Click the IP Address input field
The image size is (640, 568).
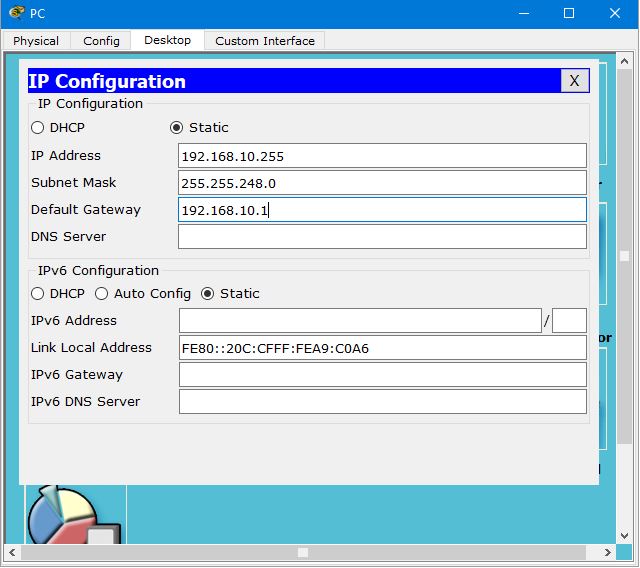point(382,156)
